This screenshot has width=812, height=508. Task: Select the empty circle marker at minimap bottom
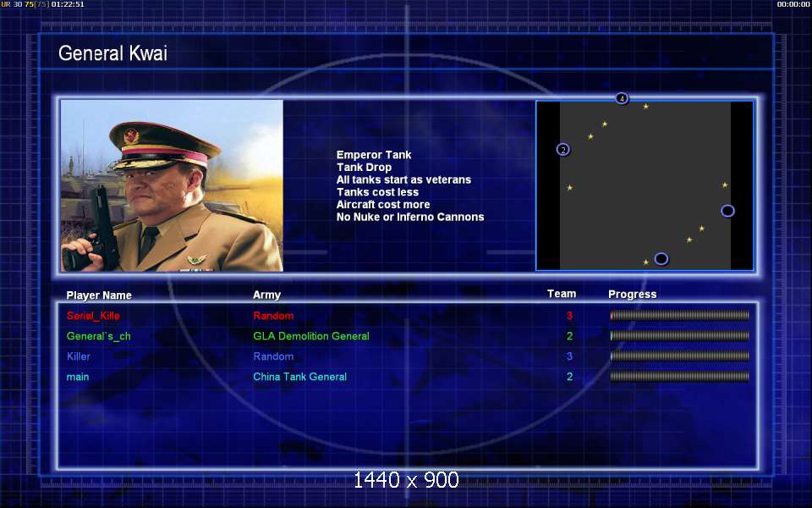[661, 259]
